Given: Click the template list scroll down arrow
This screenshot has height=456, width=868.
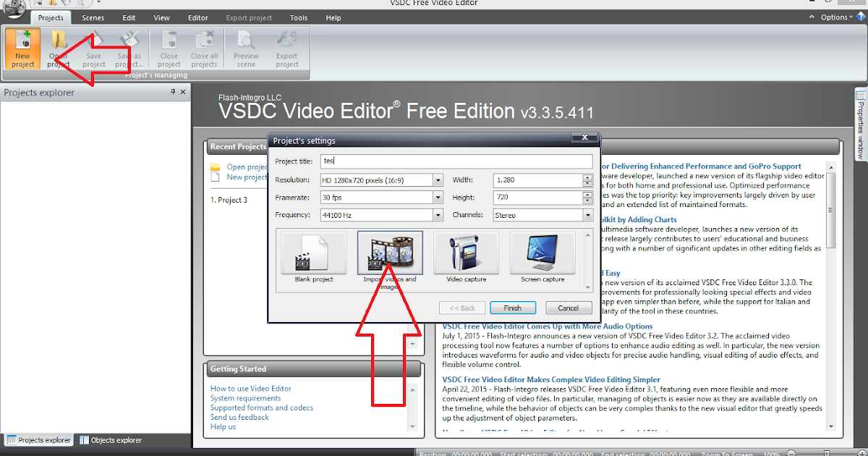Looking at the screenshot, I should pos(587,289).
